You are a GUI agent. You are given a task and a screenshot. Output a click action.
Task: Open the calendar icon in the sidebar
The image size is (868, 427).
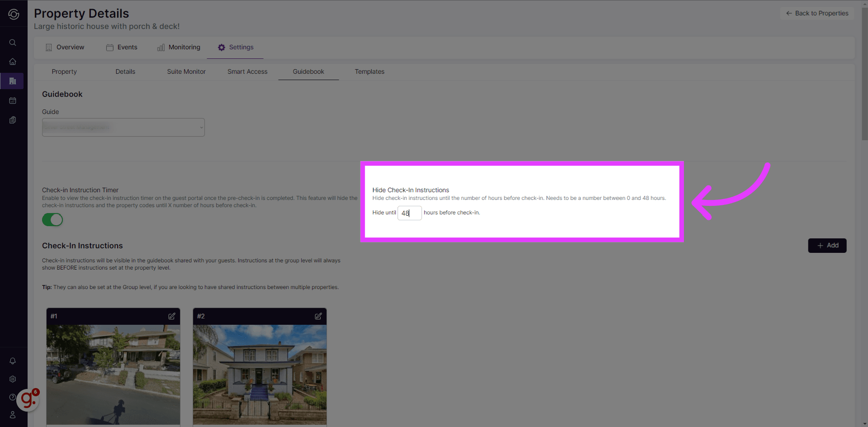[x=13, y=100]
